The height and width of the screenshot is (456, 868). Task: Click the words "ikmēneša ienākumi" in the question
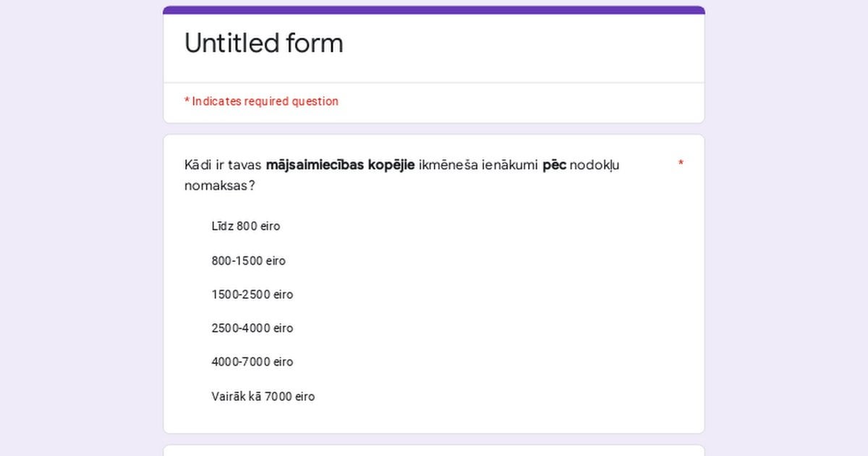(x=478, y=165)
